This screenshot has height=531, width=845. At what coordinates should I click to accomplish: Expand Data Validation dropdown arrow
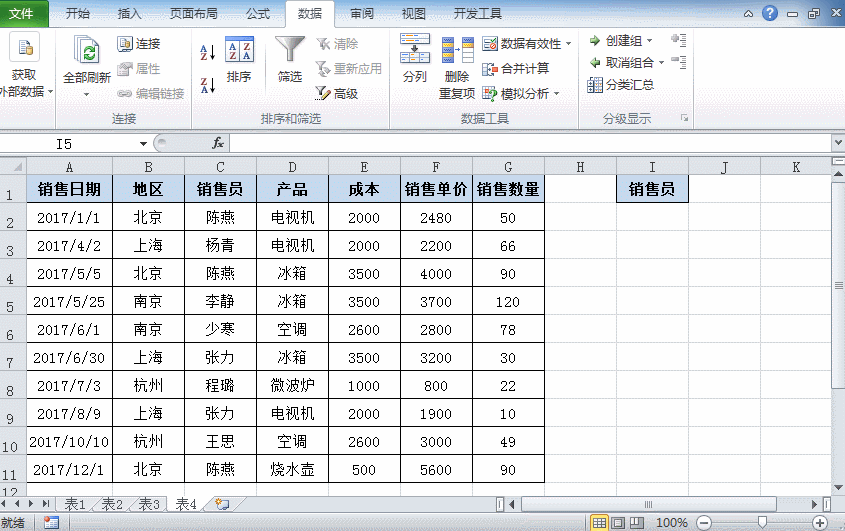pyautogui.click(x=569, y=44)
